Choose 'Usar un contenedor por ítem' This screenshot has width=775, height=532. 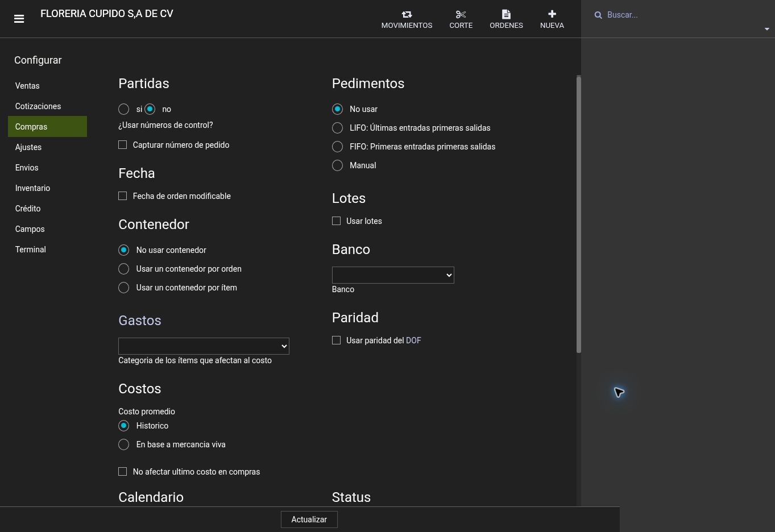(124, 288)
